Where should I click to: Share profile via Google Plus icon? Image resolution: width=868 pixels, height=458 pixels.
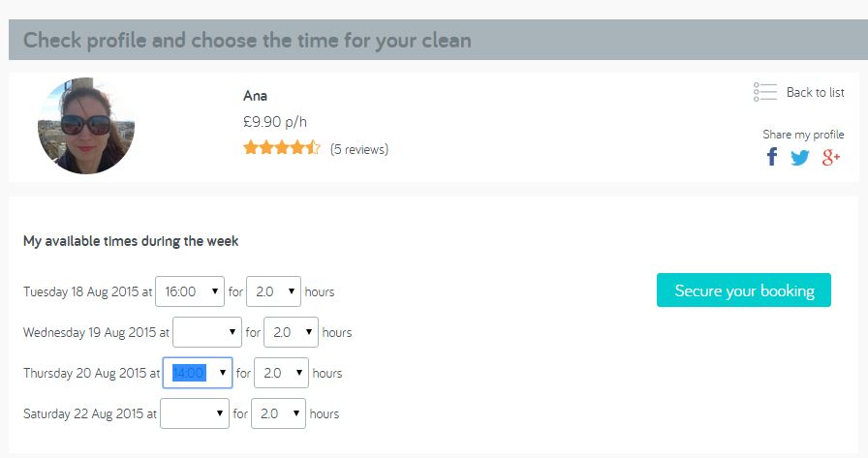click(831, 158)
